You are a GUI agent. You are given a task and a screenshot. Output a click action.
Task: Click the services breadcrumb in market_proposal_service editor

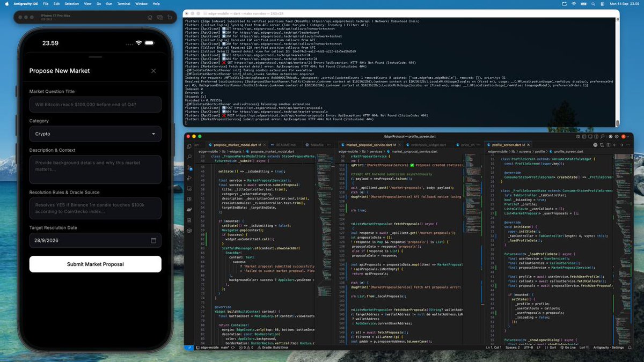pyautogui.click(x=377, y=152)
